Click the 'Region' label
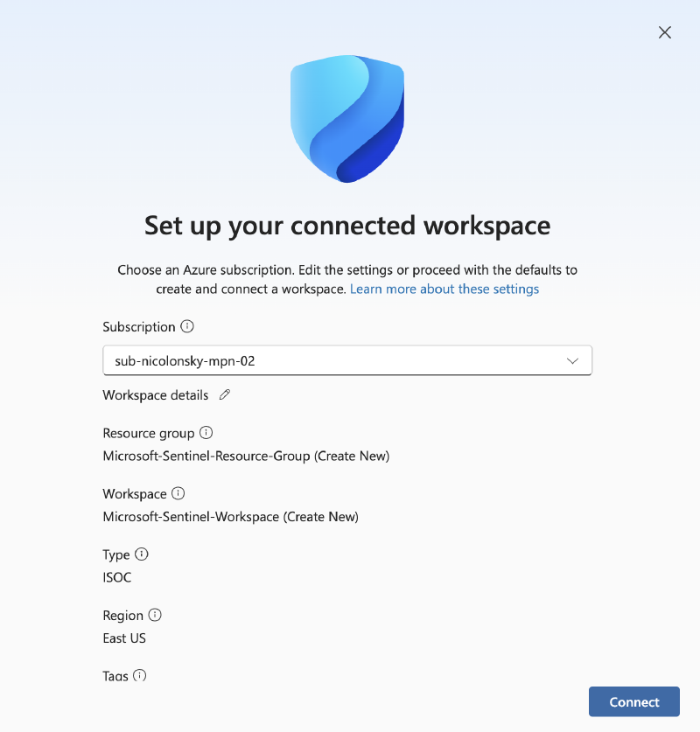 (x=122, y=616)
